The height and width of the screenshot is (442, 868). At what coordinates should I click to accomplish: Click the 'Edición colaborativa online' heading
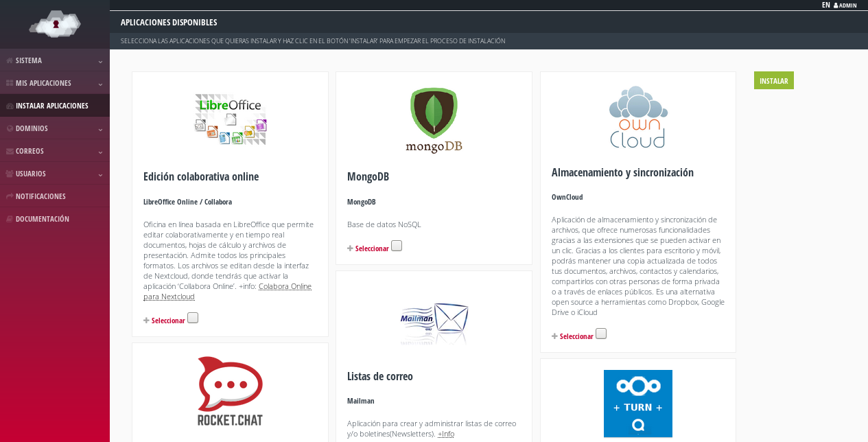(x=201, y=176)
